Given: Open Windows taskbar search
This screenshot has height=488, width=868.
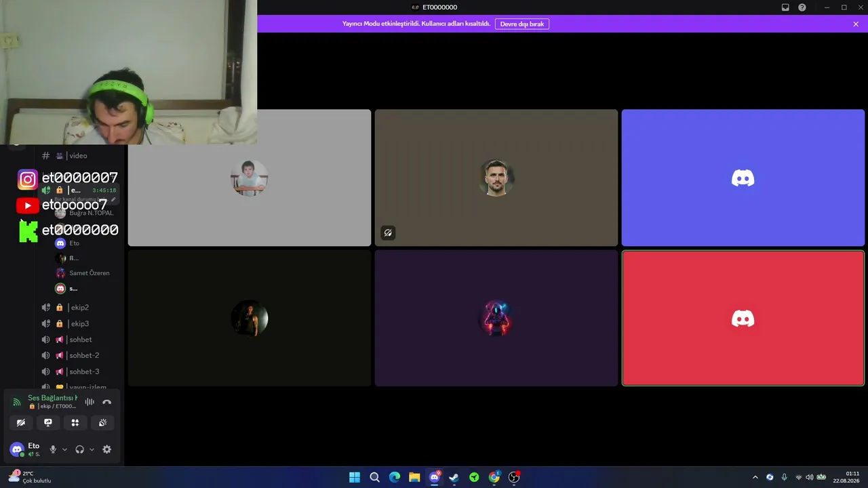Looking at the screenshot, I should point(374,477).
